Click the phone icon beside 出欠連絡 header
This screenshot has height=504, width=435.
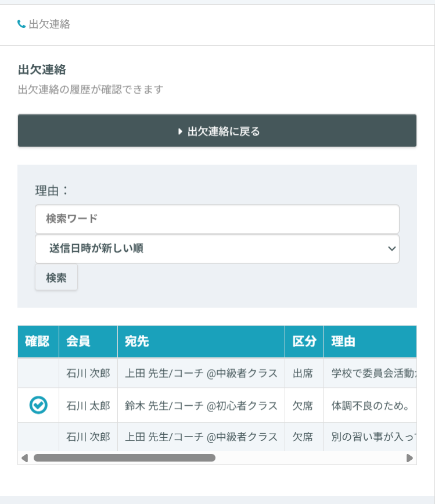coord(21,24)
